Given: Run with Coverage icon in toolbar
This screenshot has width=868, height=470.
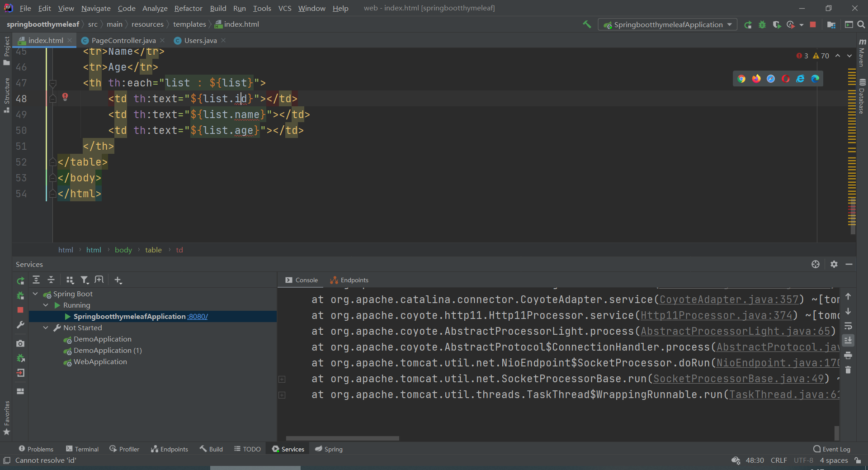Looking at the screenshot, I should (x=777, y=24).
